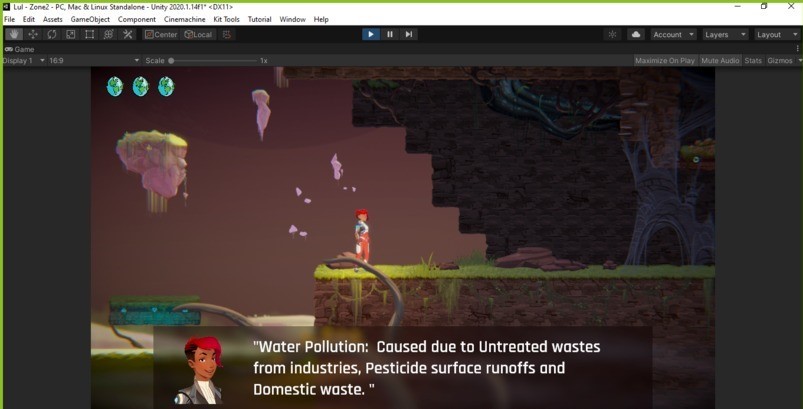Open Unity cloud services
Viewport: 803px width, 409px height.
click(636, 34)
